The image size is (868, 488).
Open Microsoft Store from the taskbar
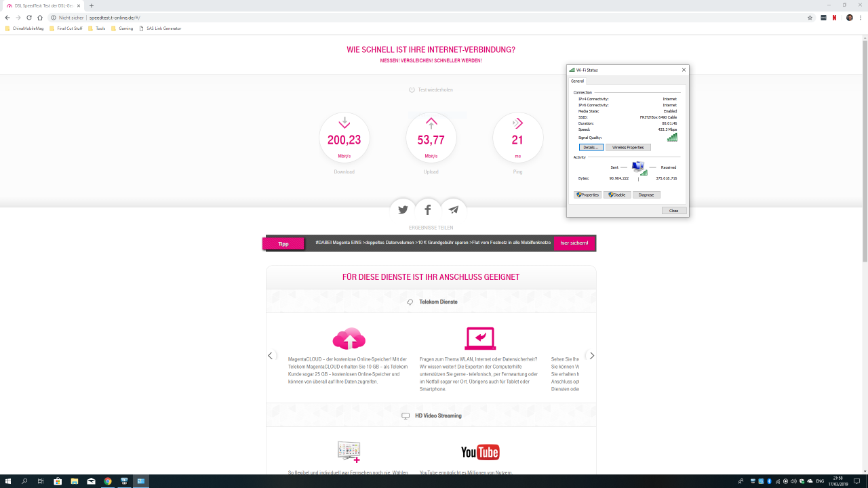coord(58,481)
